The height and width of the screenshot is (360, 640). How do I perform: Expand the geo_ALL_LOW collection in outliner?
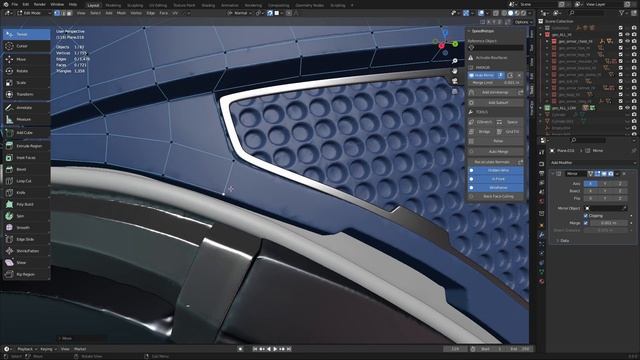pyautogui.click(x=541, y=108)
